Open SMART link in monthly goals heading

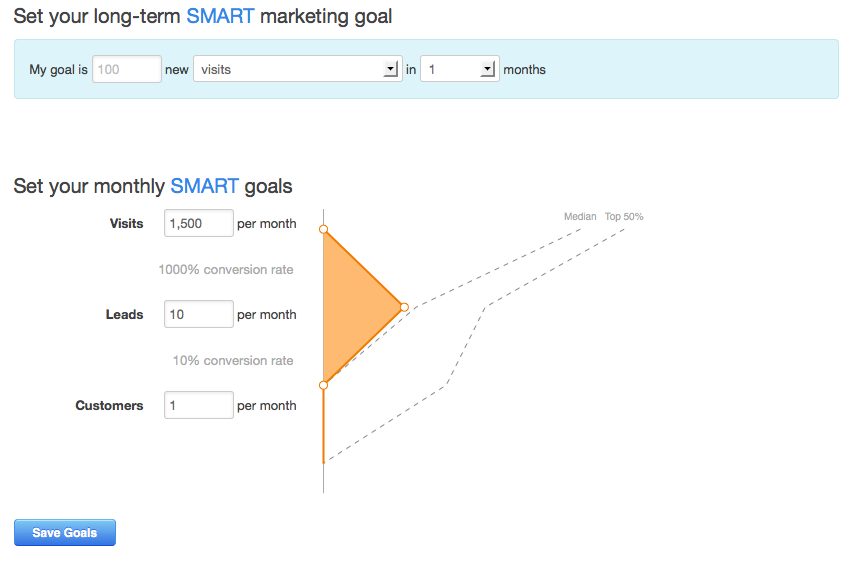(x=204, y=186)
